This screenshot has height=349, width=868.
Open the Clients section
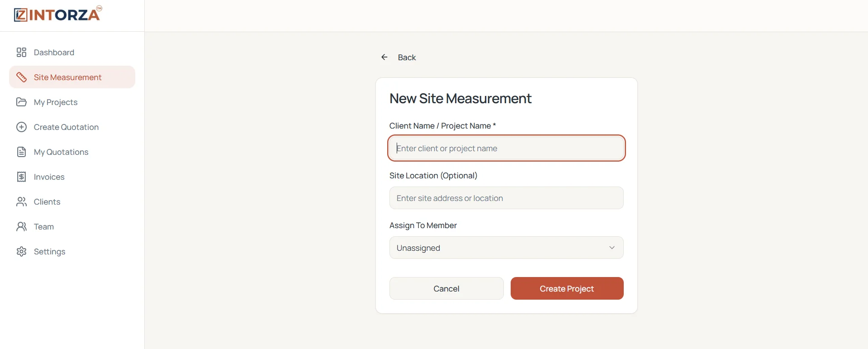pos(72,202)
